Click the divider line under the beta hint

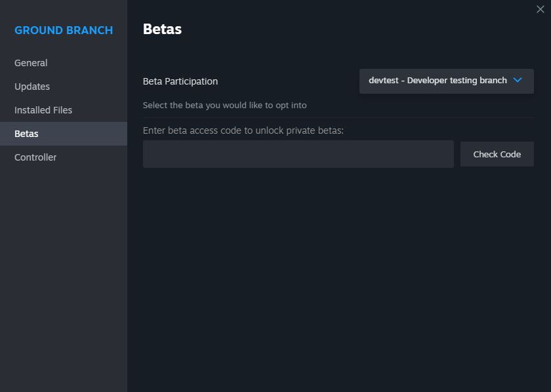[338, 118]
